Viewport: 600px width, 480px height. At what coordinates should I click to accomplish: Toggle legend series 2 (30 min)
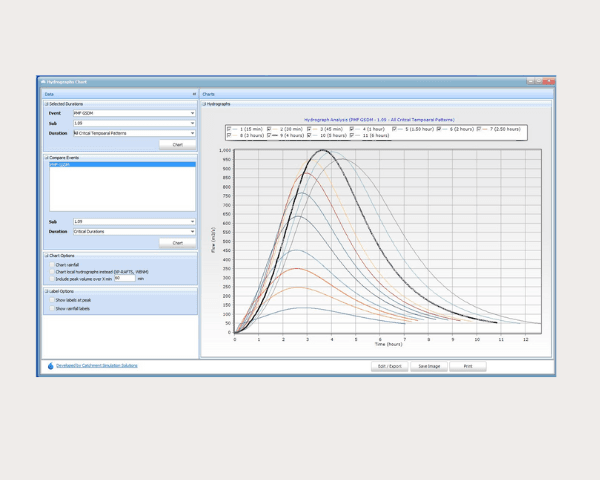pos(269,129)
